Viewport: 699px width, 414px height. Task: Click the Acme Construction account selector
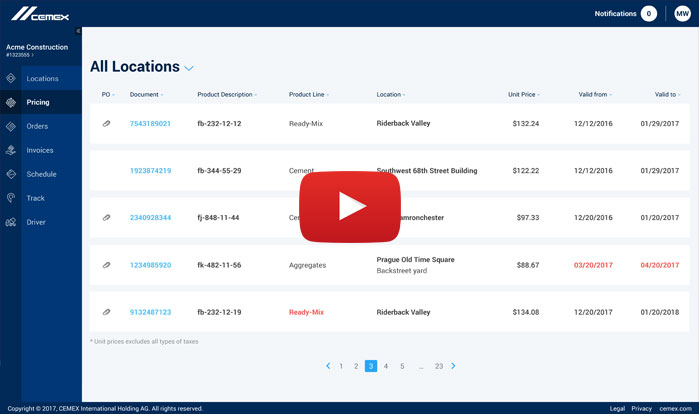(x=37, y=50)
